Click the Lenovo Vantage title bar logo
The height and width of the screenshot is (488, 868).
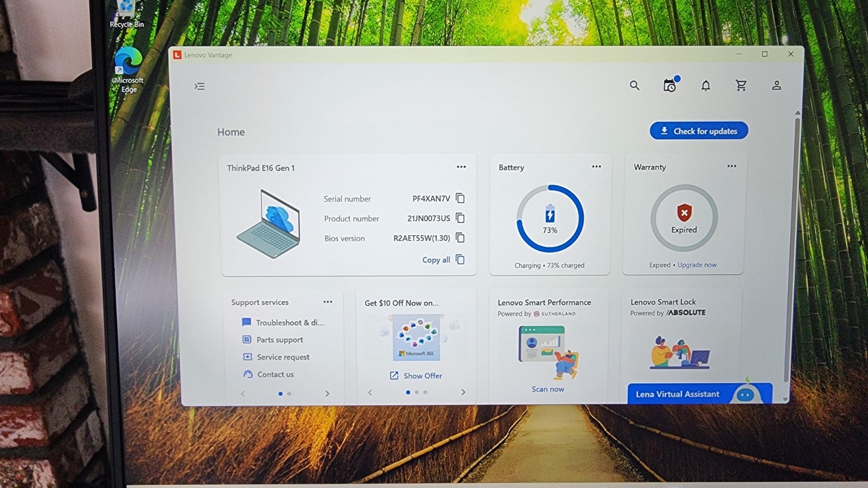click(177, 55)
